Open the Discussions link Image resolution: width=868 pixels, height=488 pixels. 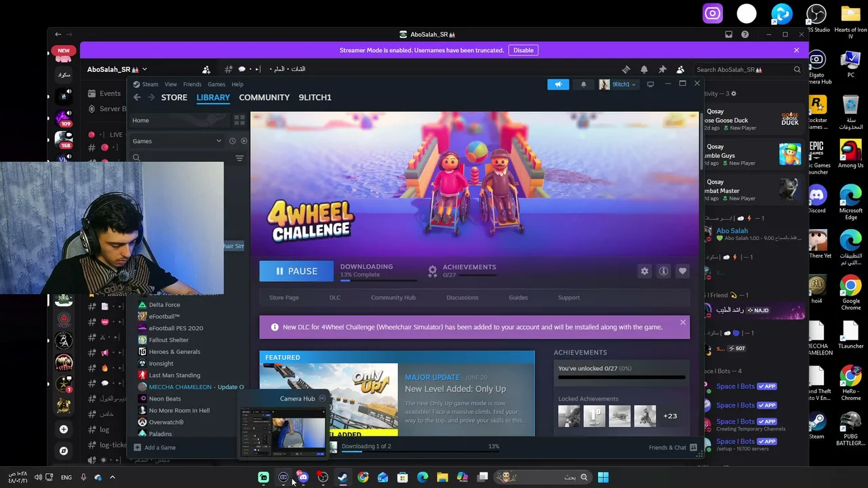click(462, 298)
